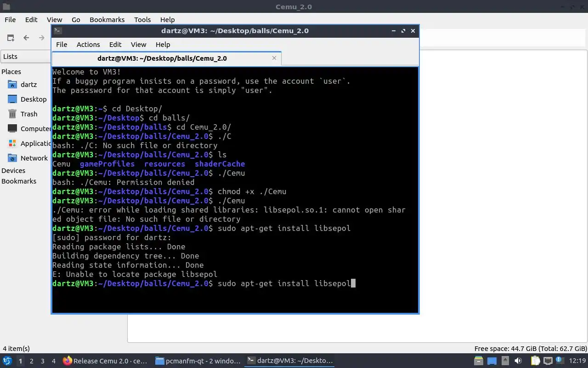Close the terminal tab dartz@VM3

click(274, 58)
